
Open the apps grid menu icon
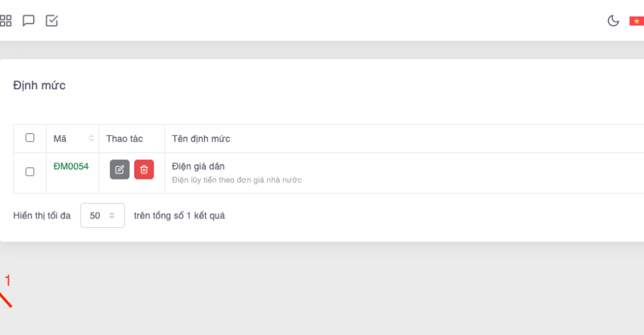click(6, 21)
